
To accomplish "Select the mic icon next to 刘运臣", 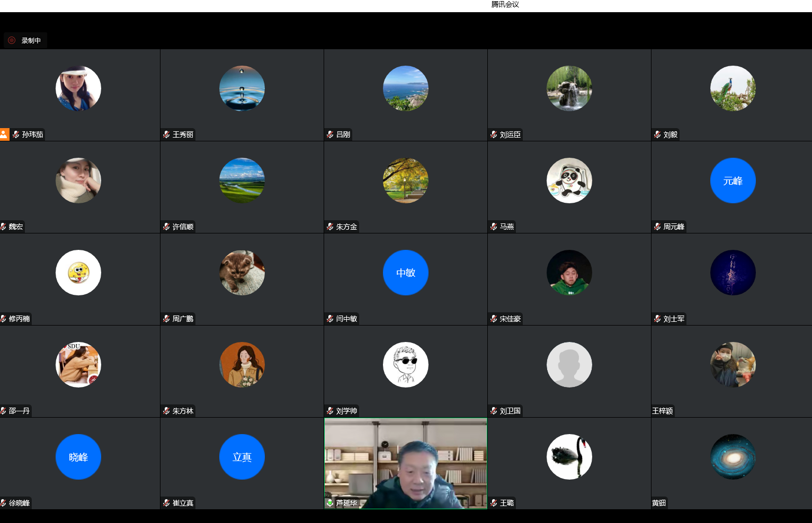I will click(x=494, y=134).
